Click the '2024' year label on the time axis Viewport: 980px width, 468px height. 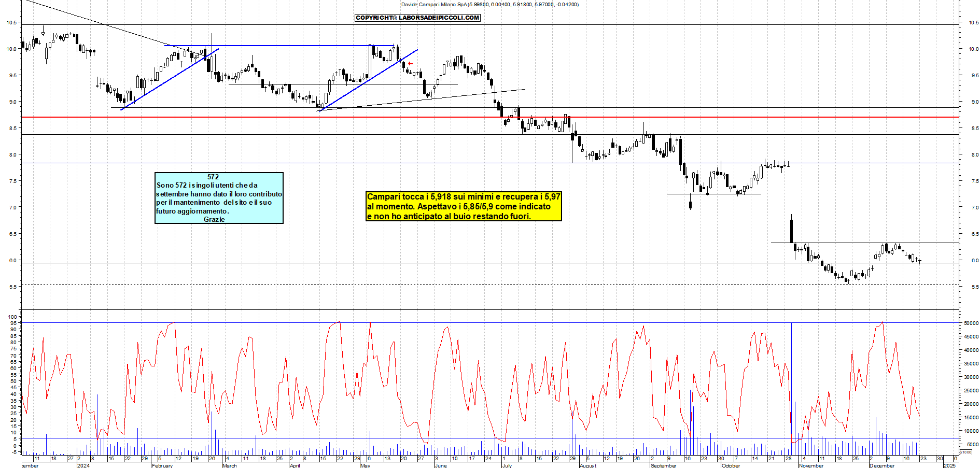tap(83, 465)
